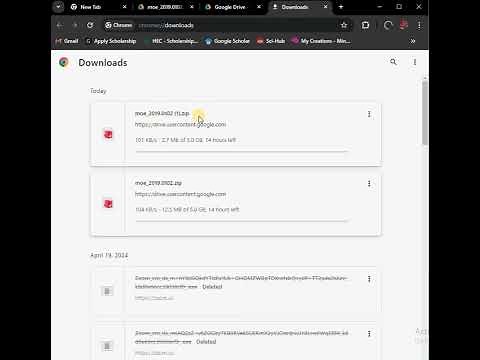This screenshot has height=360, width=480.
Task: Click the Chrome logo beside Downloads heading
Action: (x=64, y=62)
